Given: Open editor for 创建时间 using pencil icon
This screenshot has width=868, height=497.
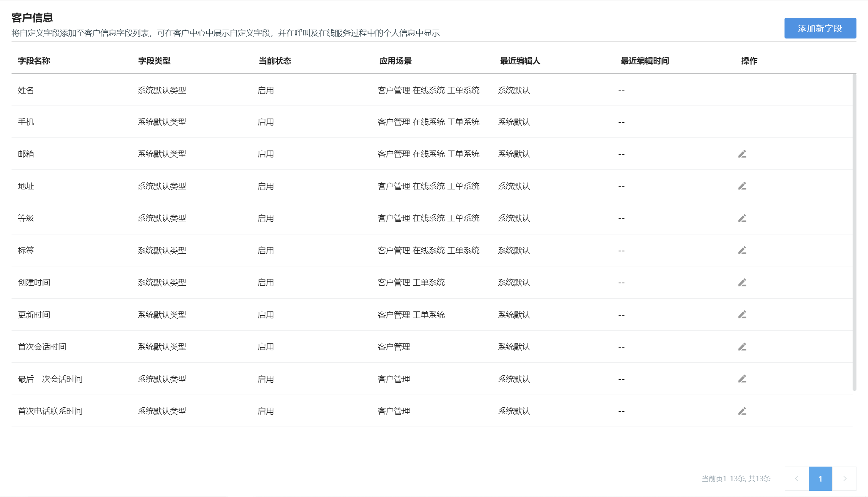Looking at the screenshot, I should tap(742, 283).
